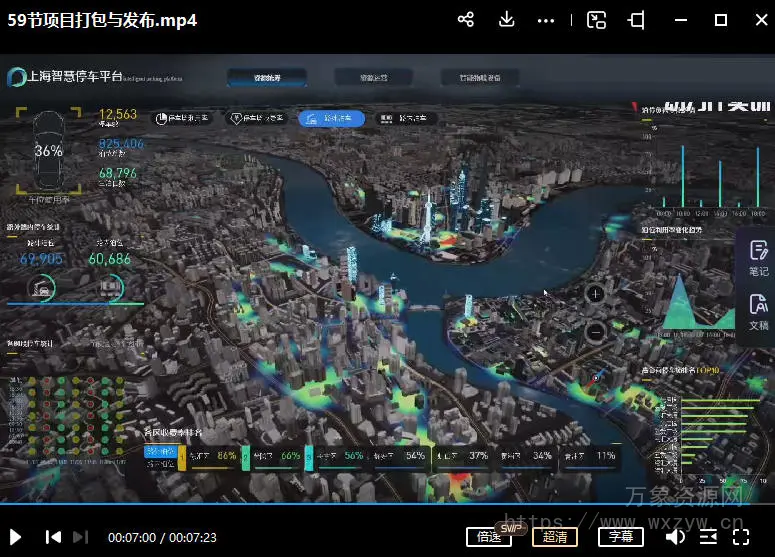
Task: Select first top tab in parking dashboard
Action: tap(266, 77)
